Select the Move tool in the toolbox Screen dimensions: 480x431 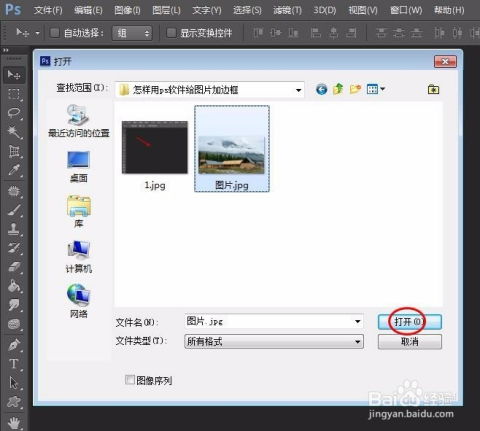tap(14, 75)
